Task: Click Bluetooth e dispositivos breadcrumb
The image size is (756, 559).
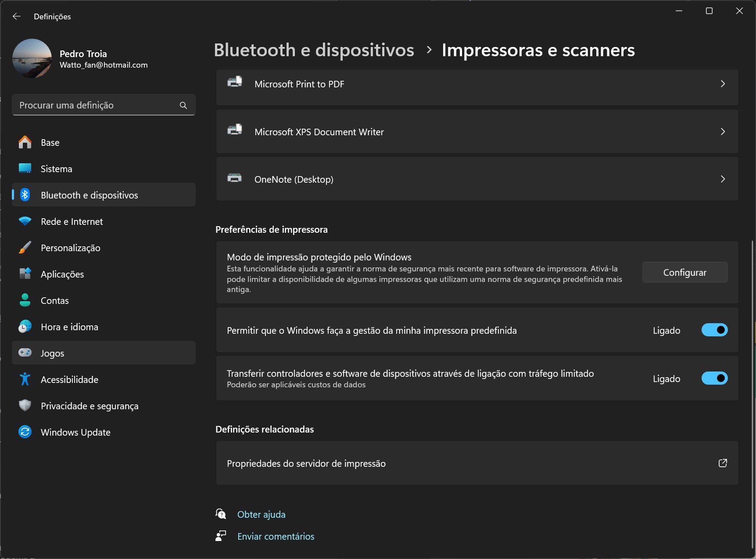Action: click(x=314, y=50)
